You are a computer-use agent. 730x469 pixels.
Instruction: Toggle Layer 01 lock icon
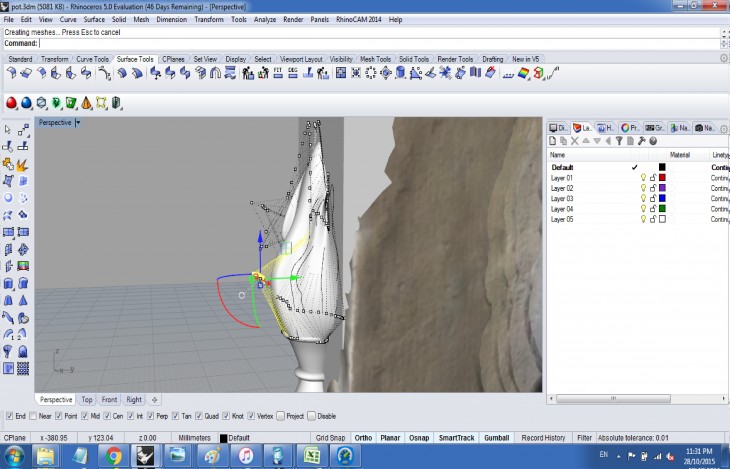click(653, 178)
